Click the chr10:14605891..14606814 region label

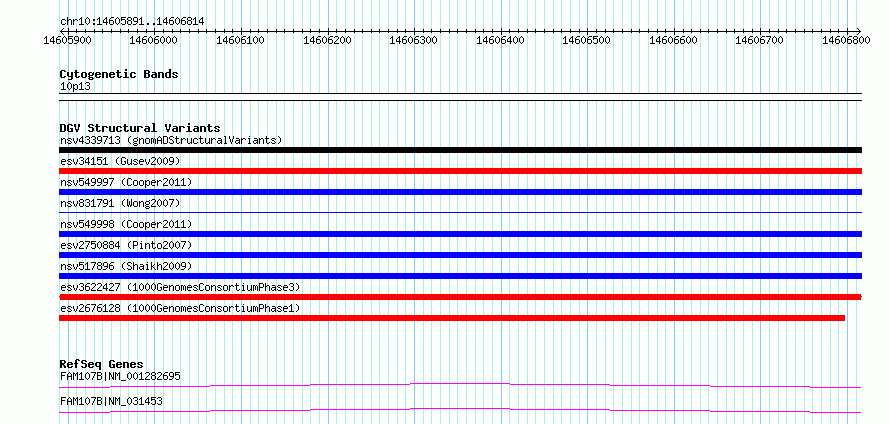[x=132, y=22]
